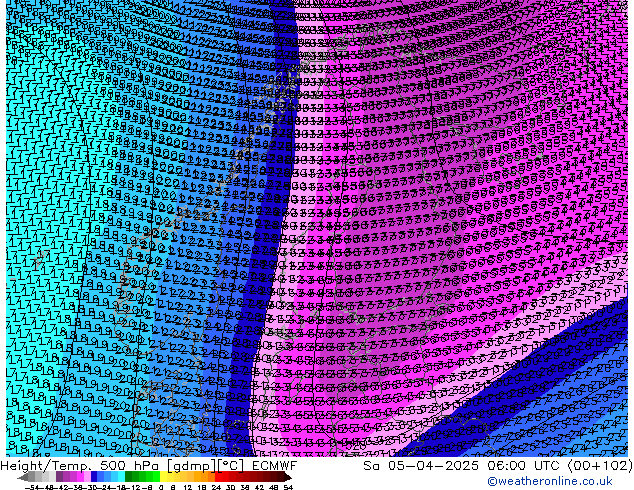
Task: Click the bright red legend swatch above 24
Action: coord(218,476)
